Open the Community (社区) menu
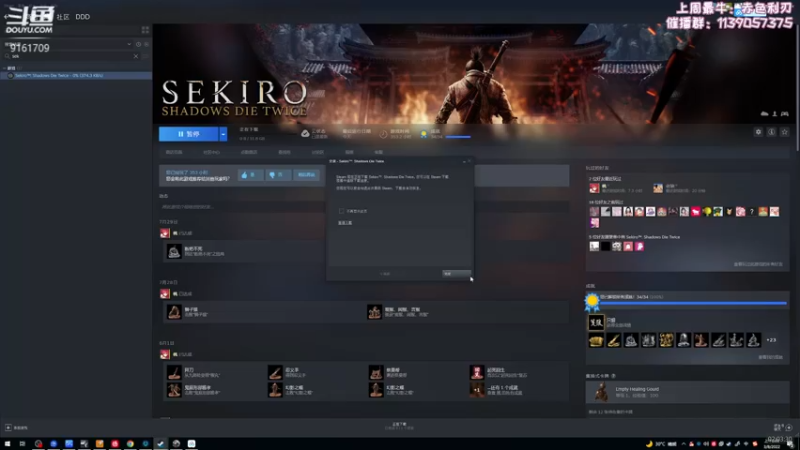This screenshot has height=450, width=800. (x=63, y=17)
